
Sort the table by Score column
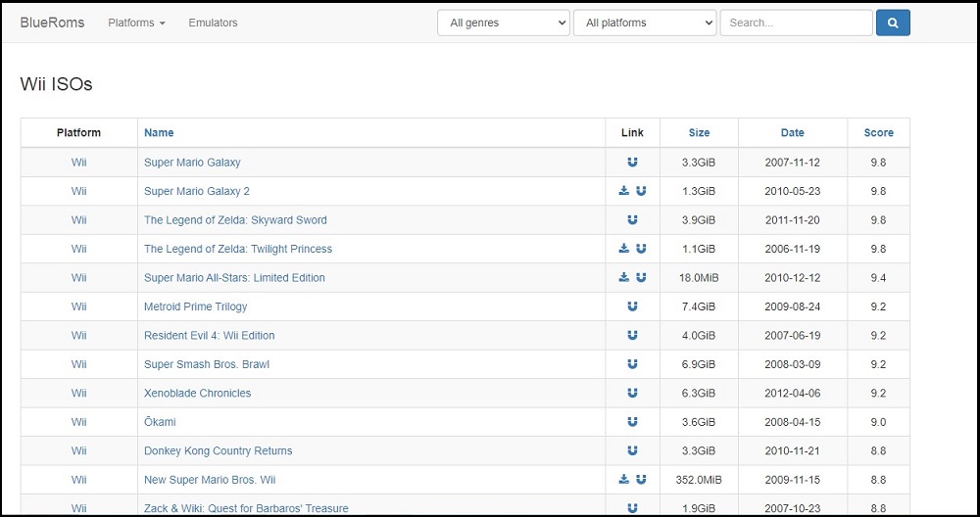click(x=878, y=132)
